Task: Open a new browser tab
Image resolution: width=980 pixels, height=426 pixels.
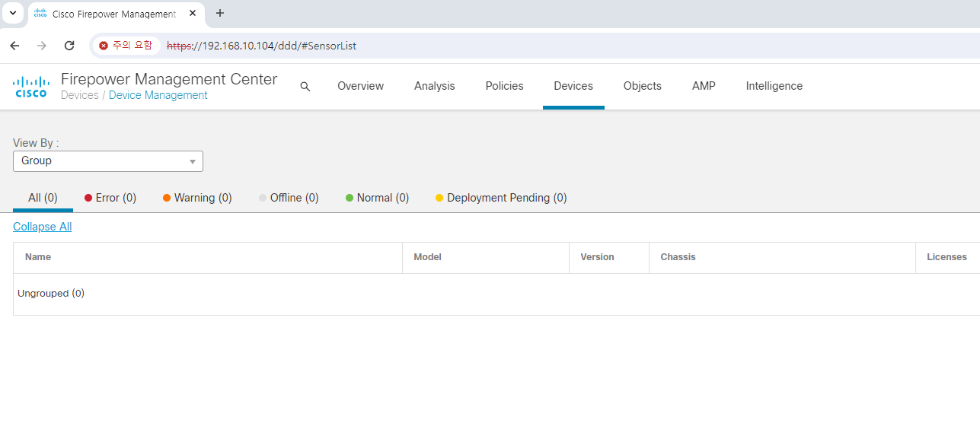Action: (220, 13)
